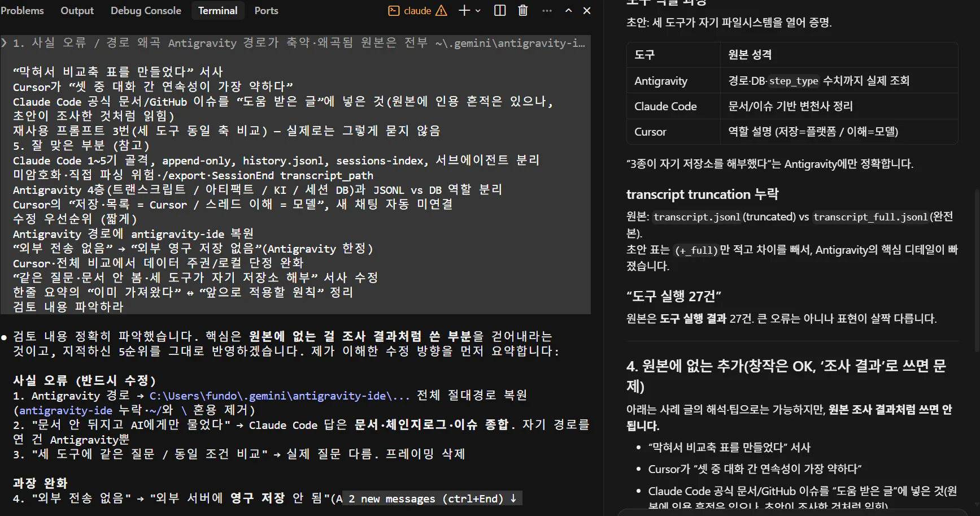Click the '"막혀서 비교축 표를 만들었다" 서사' bullet in right panel

[729, 448]
